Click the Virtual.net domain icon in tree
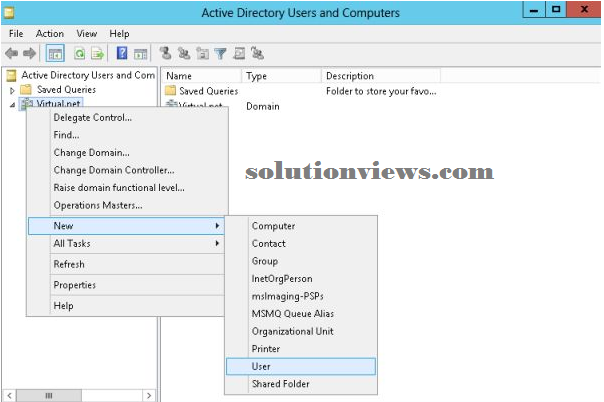Screen dimensions: 604x402 [27, 104]
